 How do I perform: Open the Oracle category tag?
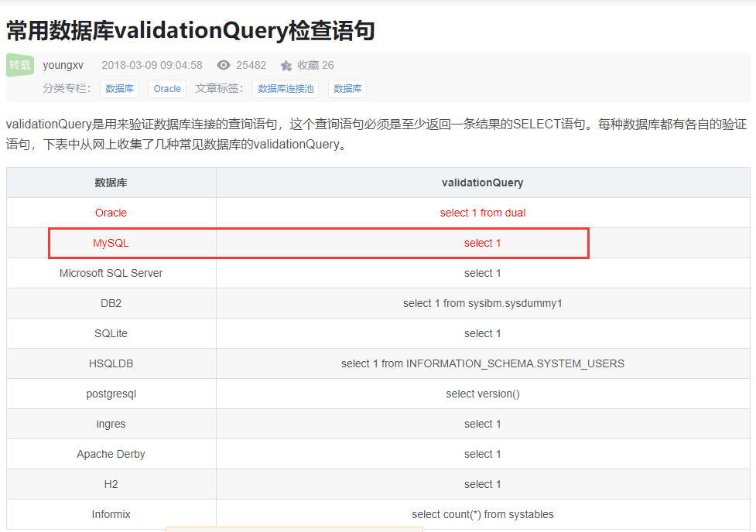[x=167, y=89]
